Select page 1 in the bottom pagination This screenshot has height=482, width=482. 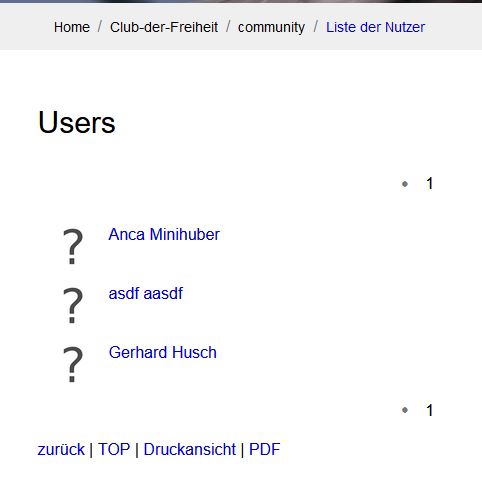pyautogui.click(x=429, y=410)
